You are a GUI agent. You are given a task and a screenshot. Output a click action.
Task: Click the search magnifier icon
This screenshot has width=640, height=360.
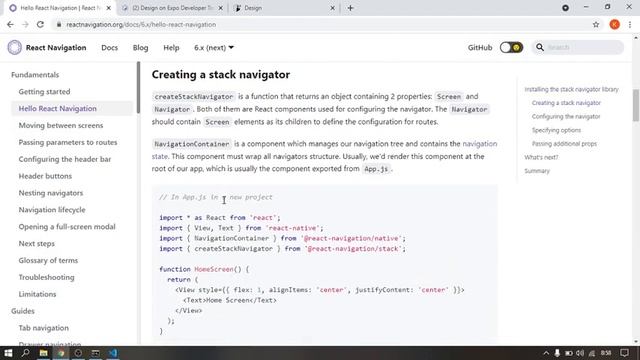[x=540, y=47]
